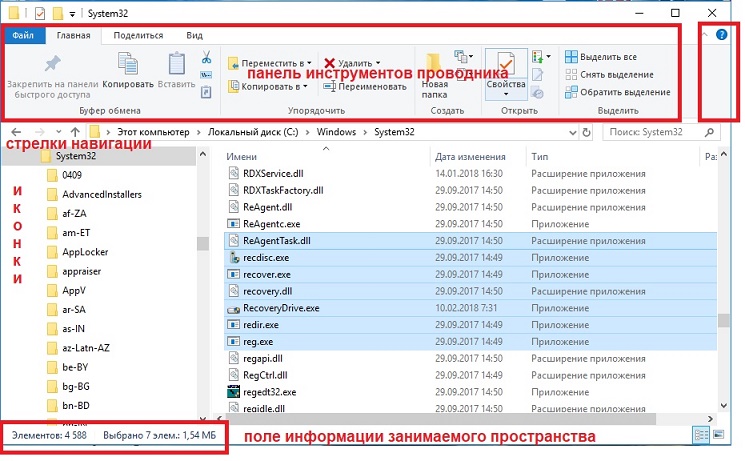Screen dimensions: 745x461
Task: Click the New folder icon in the title bar
Action: pos(57,13)
